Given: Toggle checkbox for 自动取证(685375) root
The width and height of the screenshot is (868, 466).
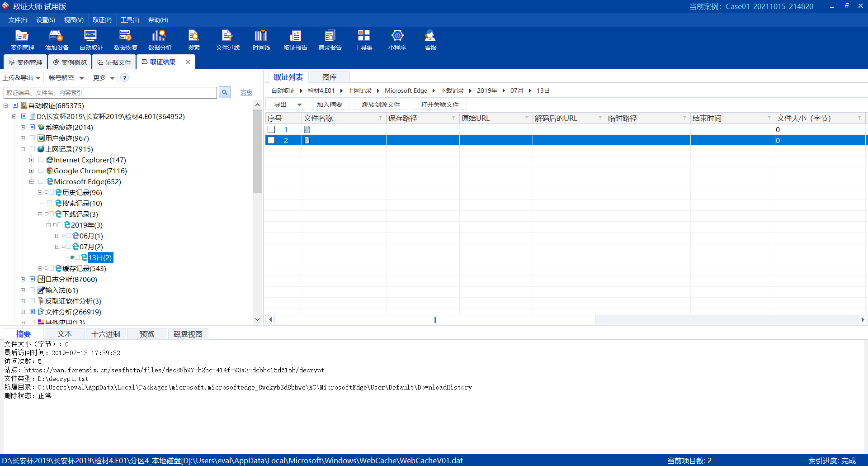Looking at the screenshot, I should (15, 105).
